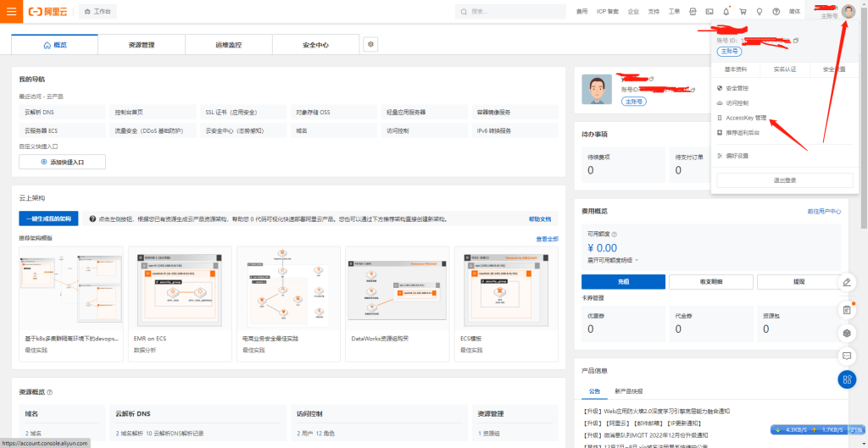Switch to 新产品快报 tab

628,391
